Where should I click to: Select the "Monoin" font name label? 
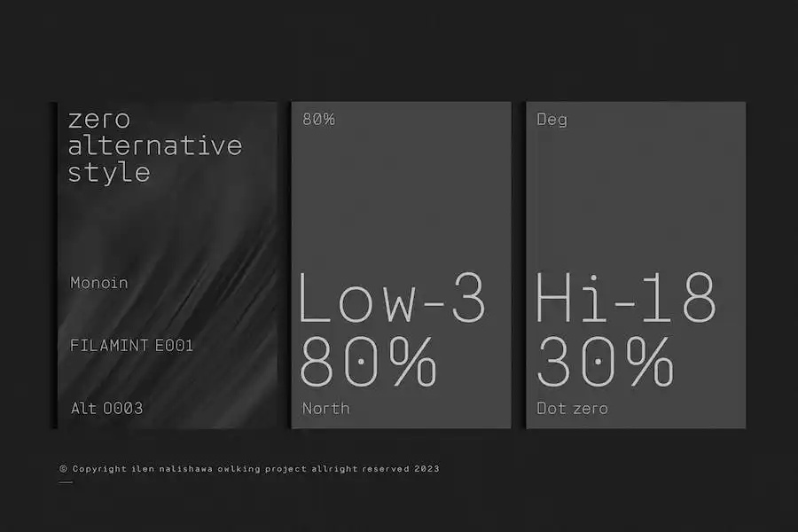tap(99, 283)
